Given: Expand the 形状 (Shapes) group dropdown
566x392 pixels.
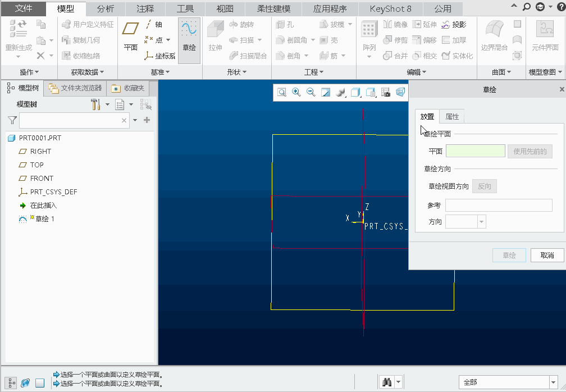Looking at the screenshot, I should pyautogui.click(x=237, y=72).
